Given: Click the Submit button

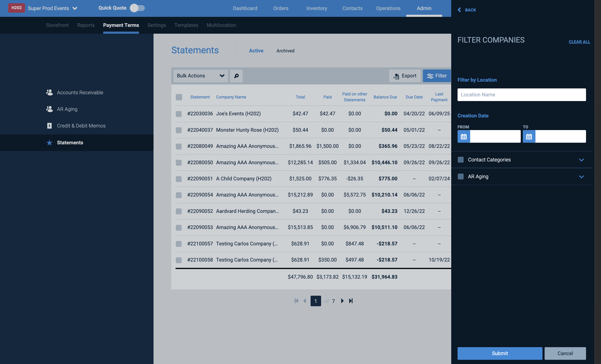Looking at the screenshot, I should click(x=500, y=353).
